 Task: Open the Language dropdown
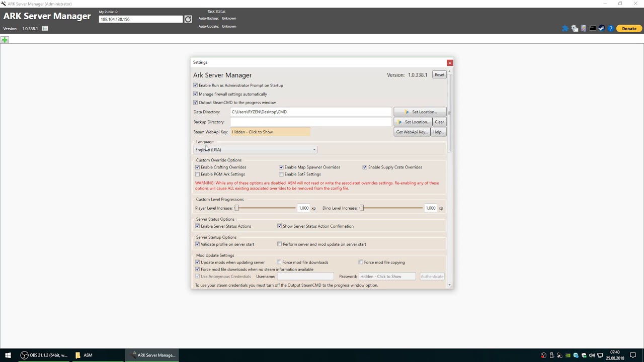pos(256,150)
